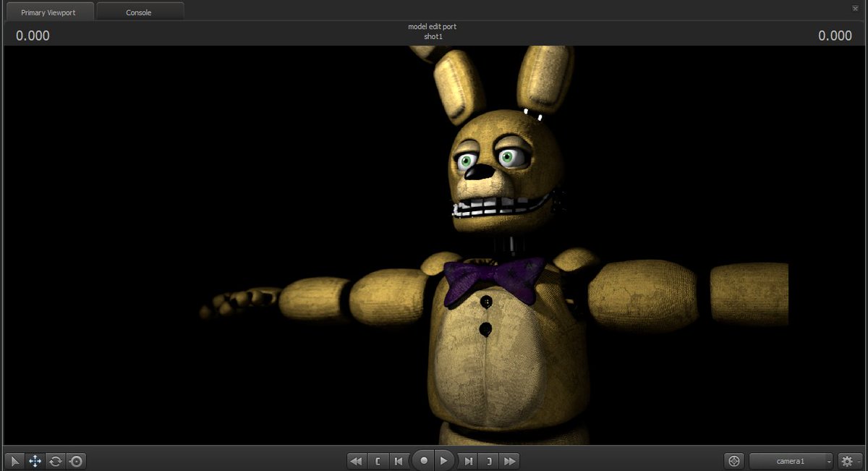868x471 pixels.
Task: Activate the rotate manipulator tool
Action: coord(55,461)
